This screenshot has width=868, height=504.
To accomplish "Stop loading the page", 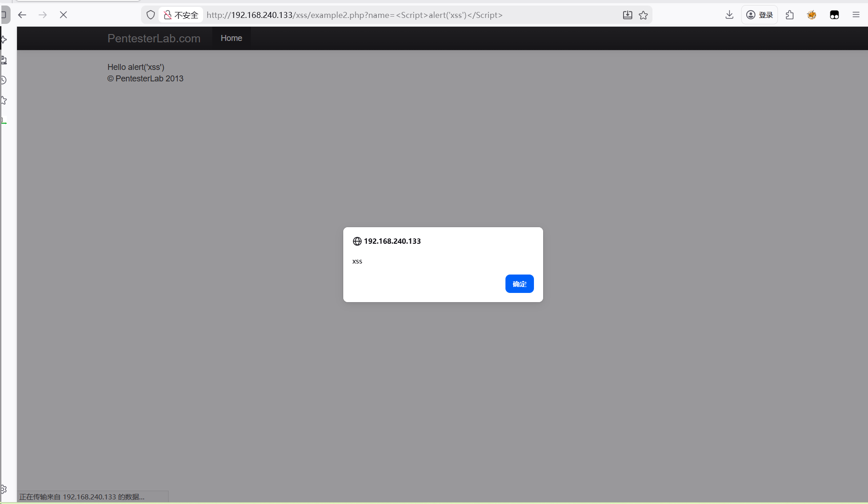I will (63, 15).
